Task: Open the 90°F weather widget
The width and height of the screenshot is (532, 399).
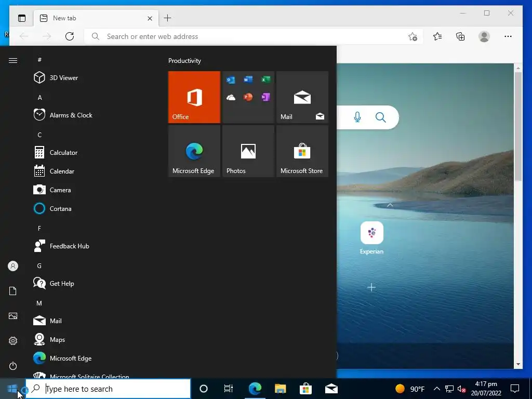Action: pyautogui.click(x=410, y=389)
